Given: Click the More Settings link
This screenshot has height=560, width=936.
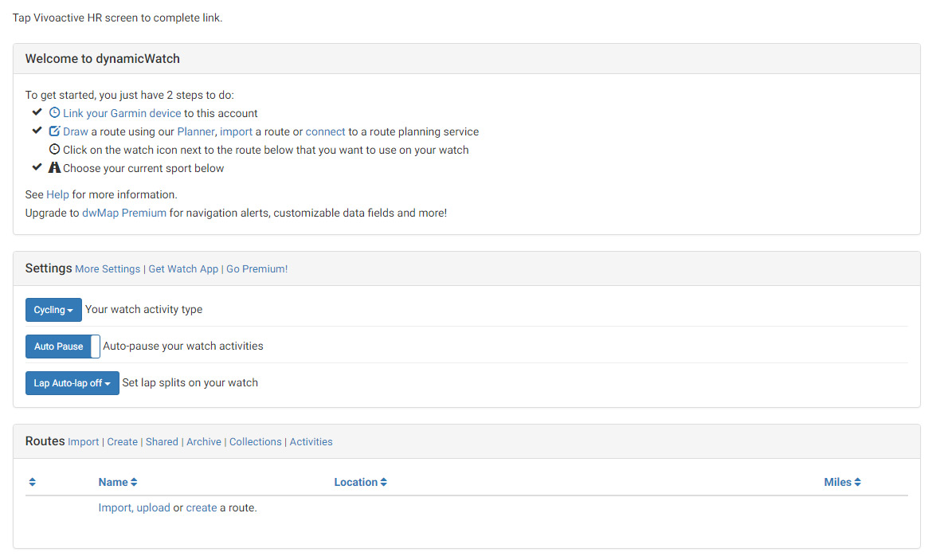Looking at the screenshot, I should 108,269.
